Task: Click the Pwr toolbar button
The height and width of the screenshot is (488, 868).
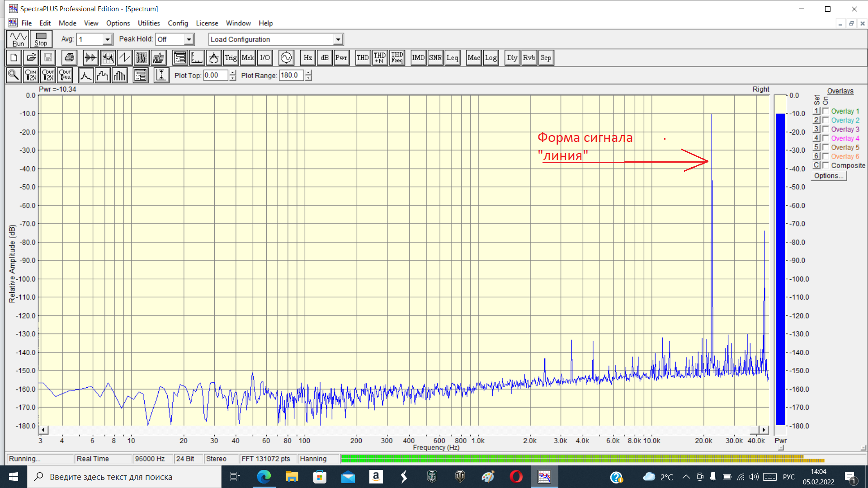Action: coord(341,58)
